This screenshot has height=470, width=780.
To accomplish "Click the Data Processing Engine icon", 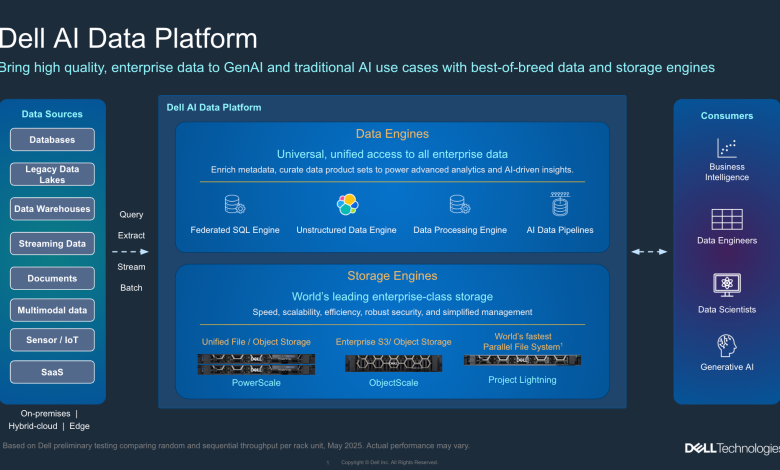I will [x=460, y=204].
